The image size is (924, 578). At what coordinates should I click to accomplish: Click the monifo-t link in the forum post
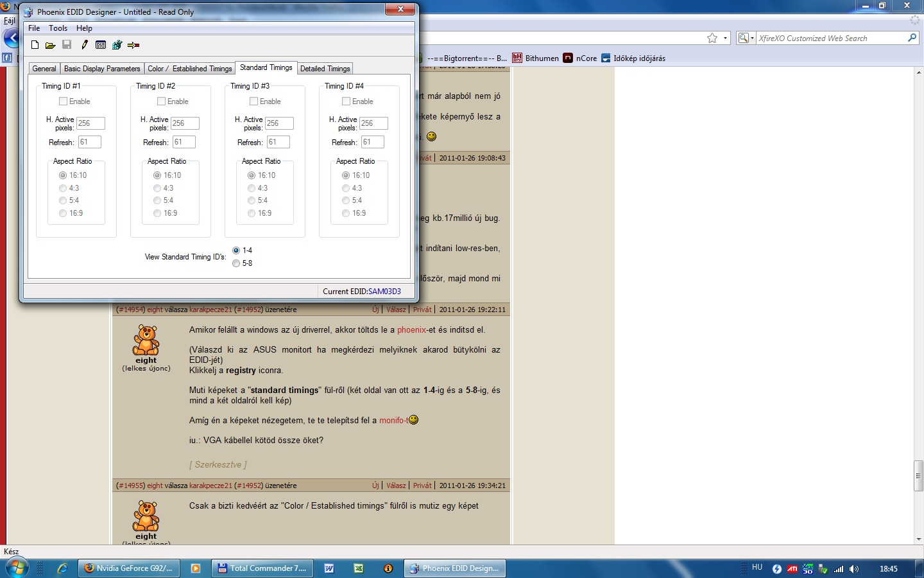pyautogui.click(x=394, y=421)
